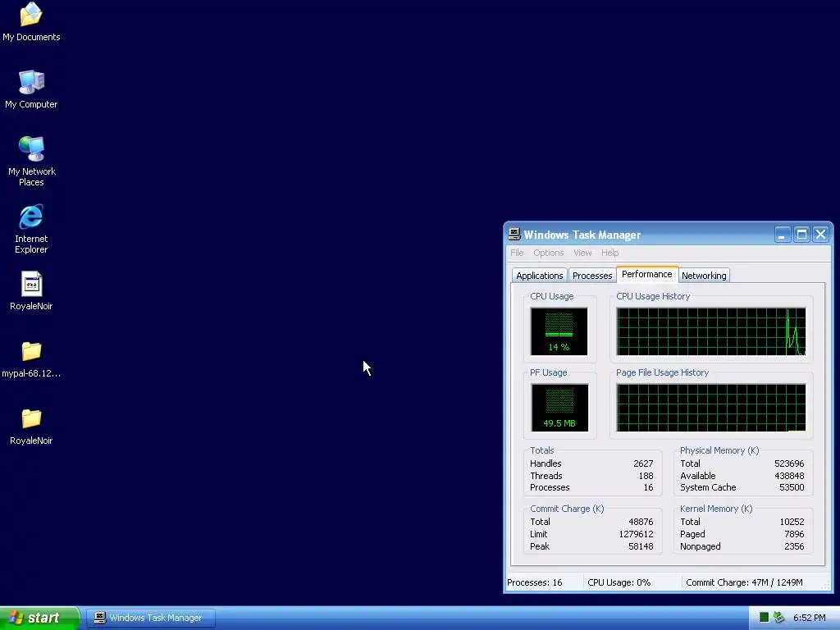This screenshot has height=630, width=840.
Task: Click the Windows Task Manager title text
Action: click(582, 235)
